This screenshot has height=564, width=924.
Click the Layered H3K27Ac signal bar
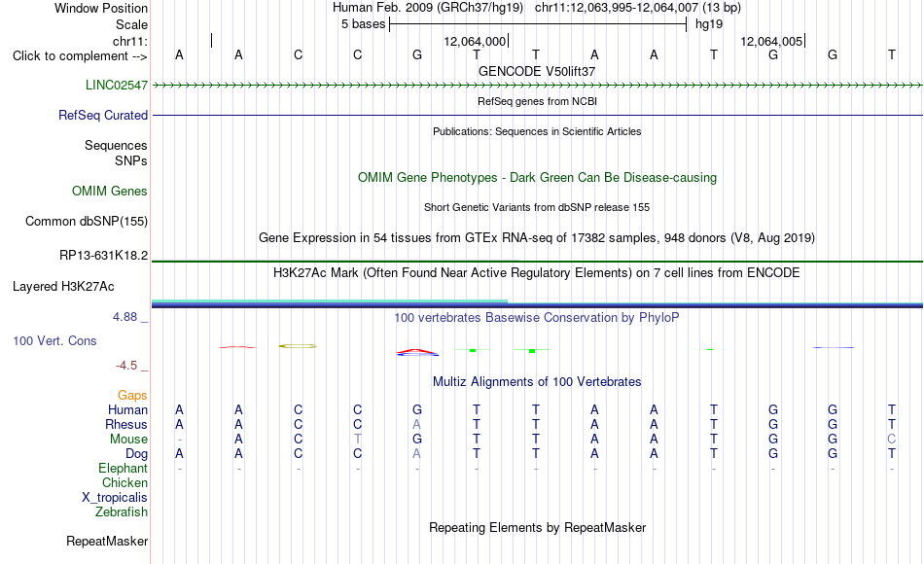click(x=537, y=304)
